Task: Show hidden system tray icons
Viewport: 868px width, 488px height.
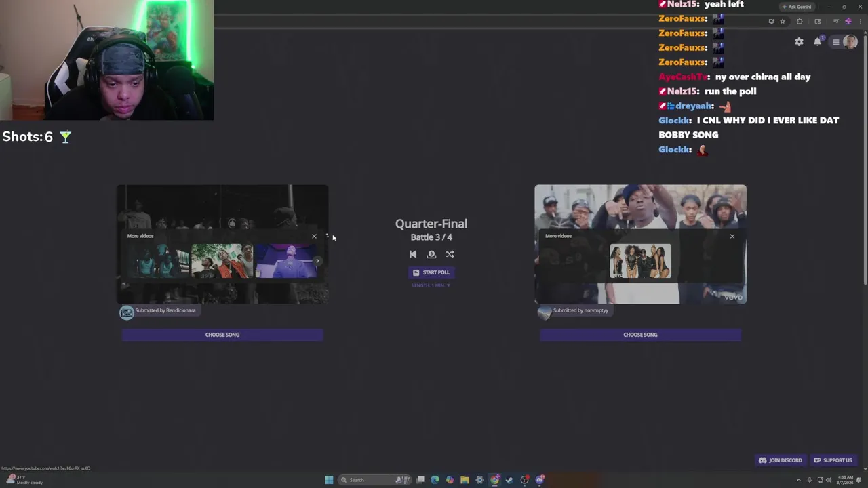Action: click(798, 480)
